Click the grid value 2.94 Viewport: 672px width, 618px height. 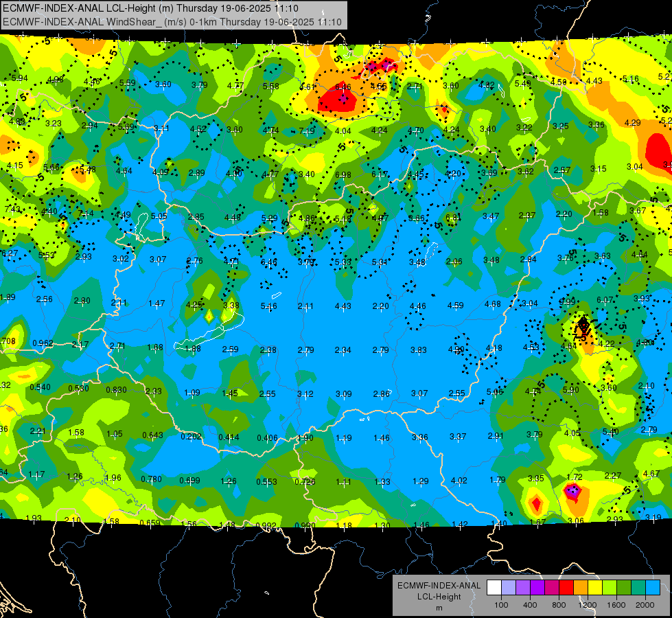click(89, 125)
